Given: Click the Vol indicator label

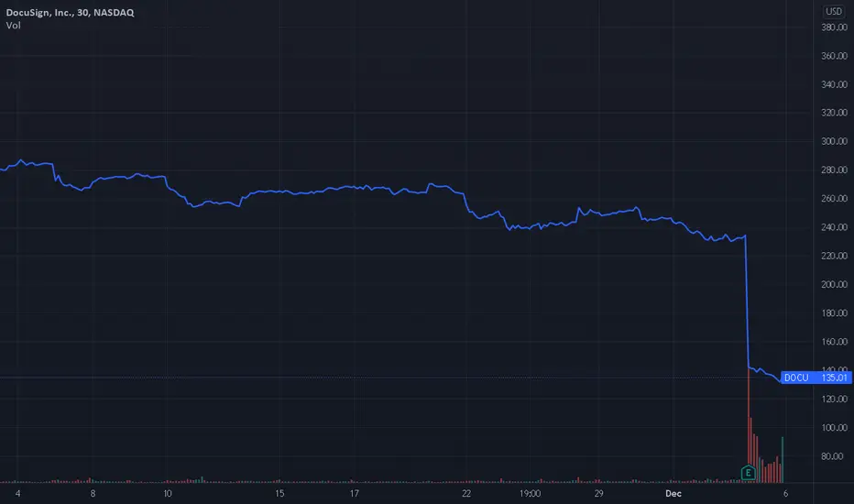Looking at the screenshot, I should (13, 25).
